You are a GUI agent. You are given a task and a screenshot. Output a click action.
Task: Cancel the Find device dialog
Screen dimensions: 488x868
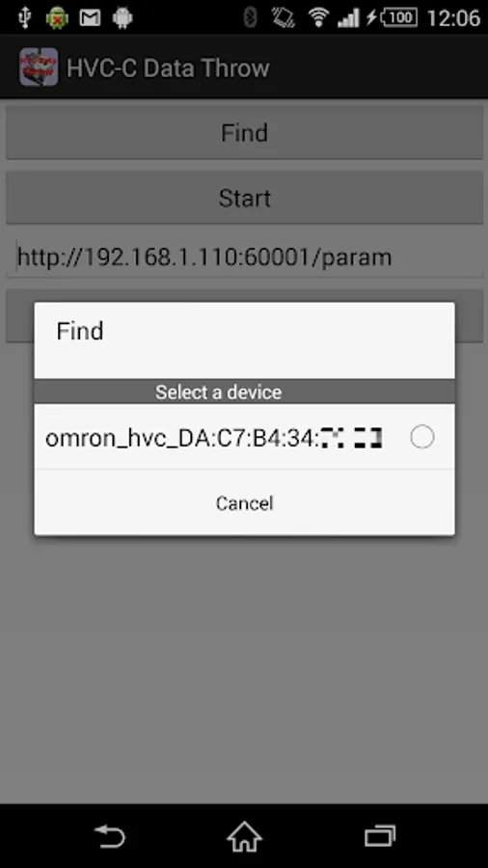pos(245,502)
